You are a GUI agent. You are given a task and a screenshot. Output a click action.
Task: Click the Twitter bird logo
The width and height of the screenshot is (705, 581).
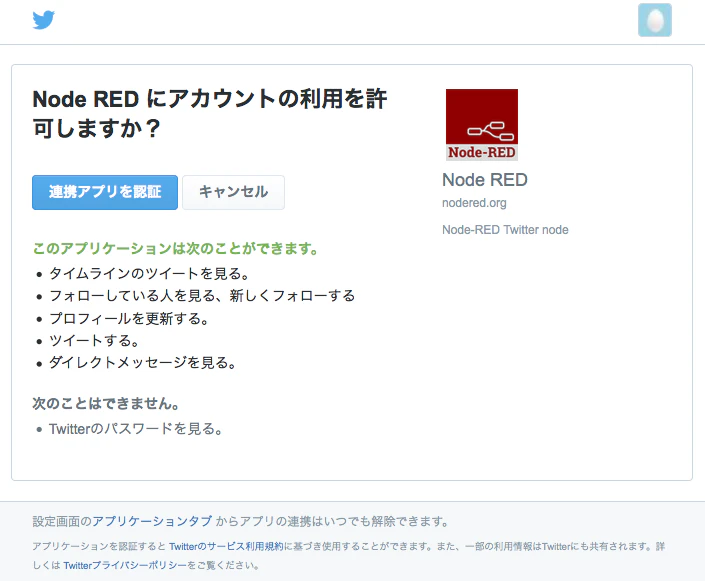[x=44, y=20]
